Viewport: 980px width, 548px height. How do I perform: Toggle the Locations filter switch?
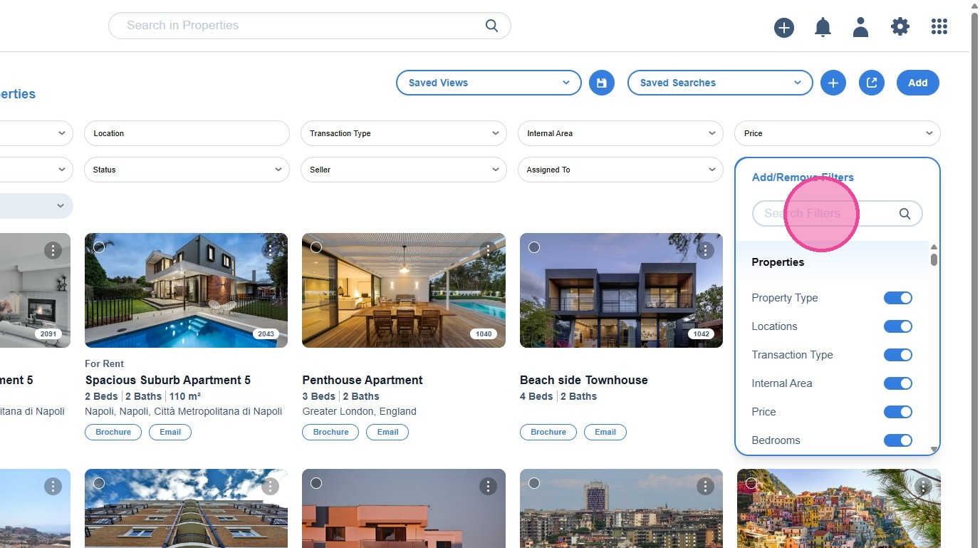pos(898,326)
